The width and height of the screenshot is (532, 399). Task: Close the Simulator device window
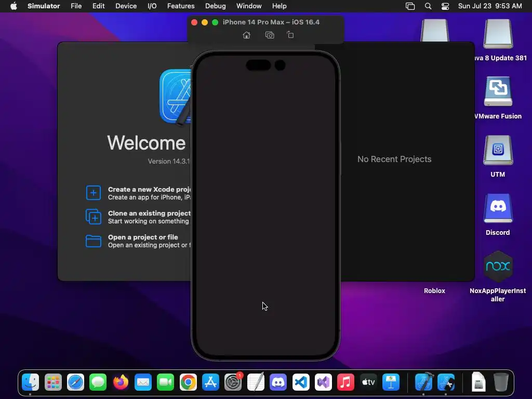tap(194, 22)
